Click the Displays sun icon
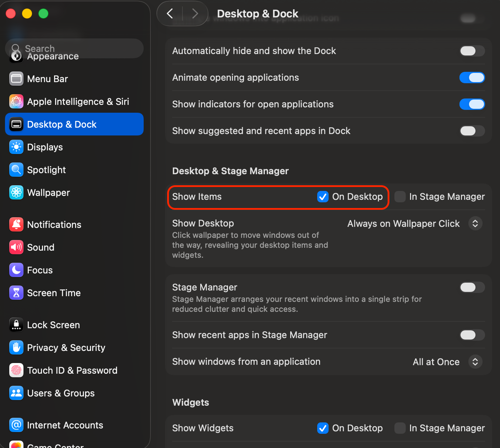The image size is (500, 448). [16, 147]
